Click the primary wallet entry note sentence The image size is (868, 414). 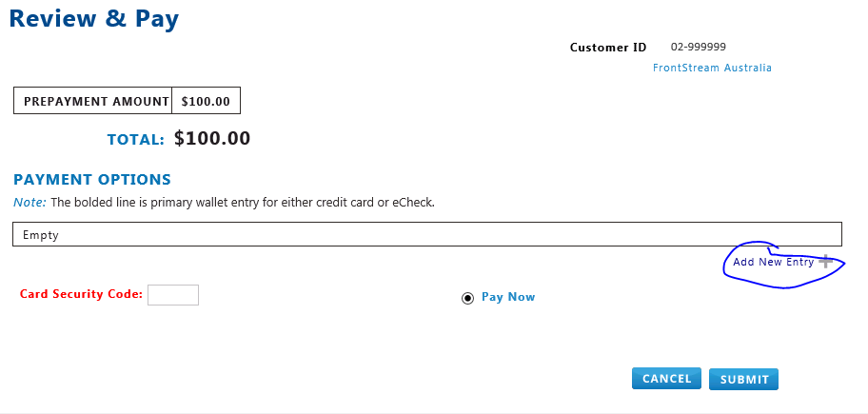coord(242,203)
